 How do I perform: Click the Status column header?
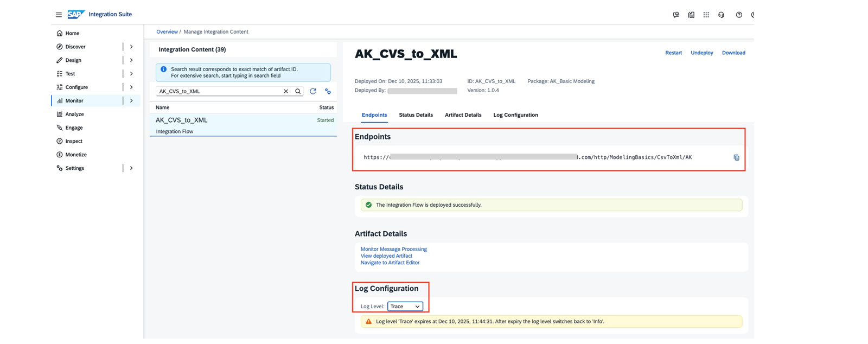326,107
